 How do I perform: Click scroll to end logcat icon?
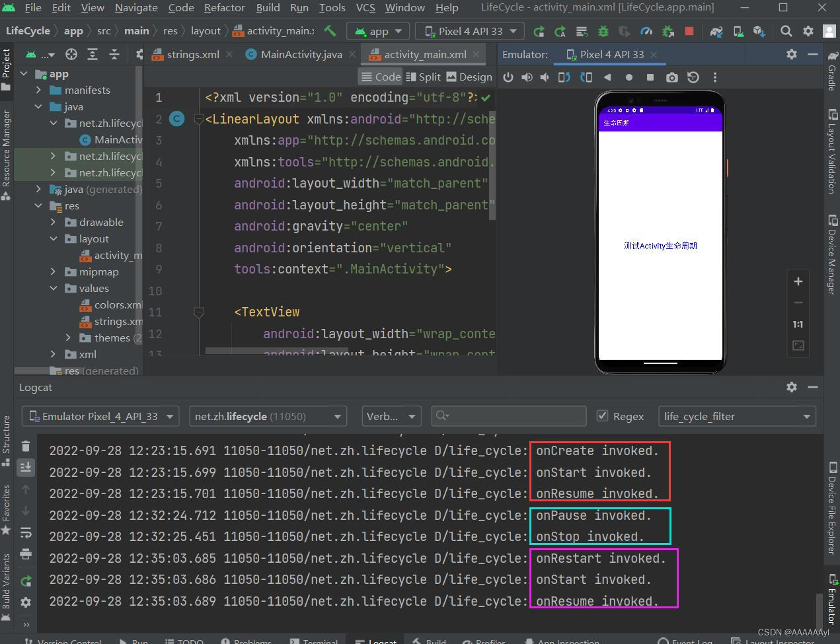click(26, 467)
